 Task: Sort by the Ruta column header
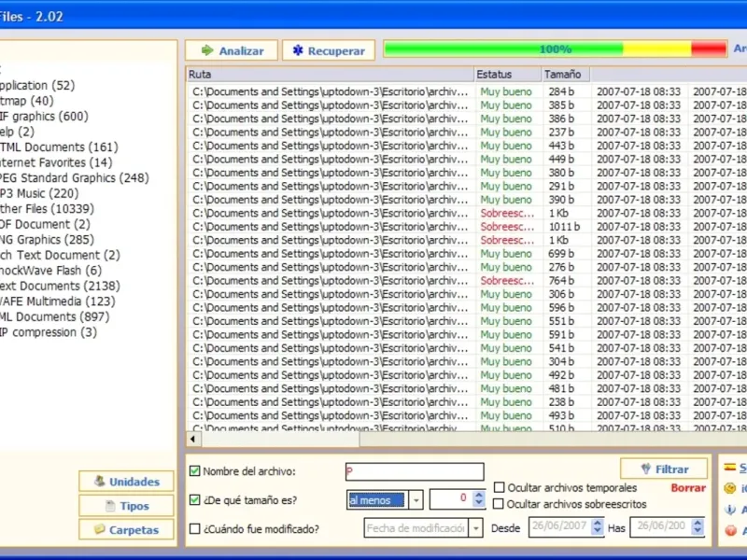(x=330, y=75)
